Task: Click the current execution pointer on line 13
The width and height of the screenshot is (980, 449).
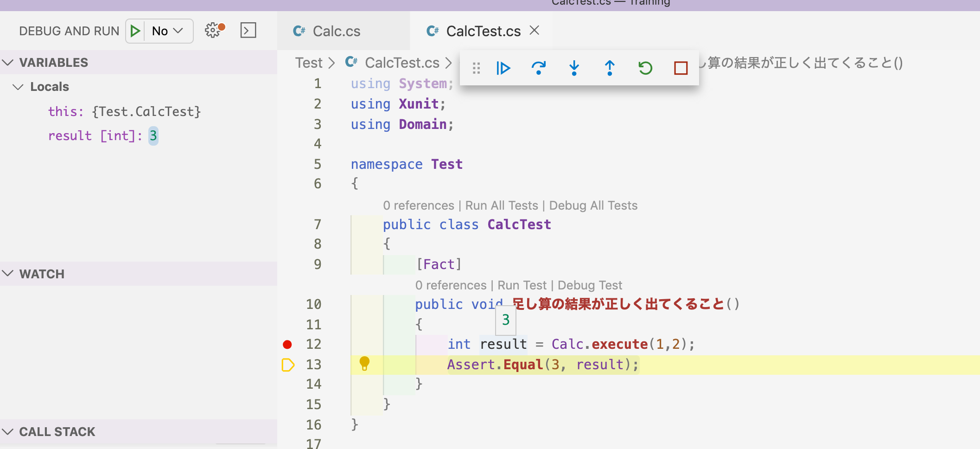Action: coord(288,365)
